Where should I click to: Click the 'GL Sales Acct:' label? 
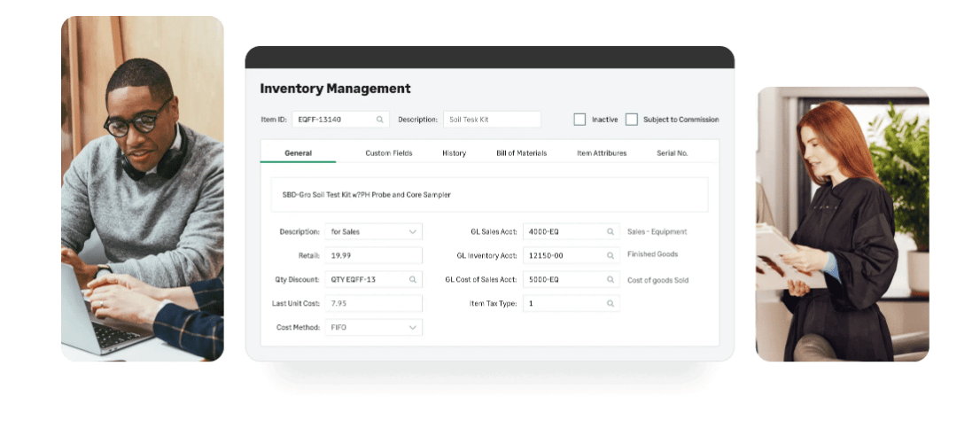click(x=494, y=232)
